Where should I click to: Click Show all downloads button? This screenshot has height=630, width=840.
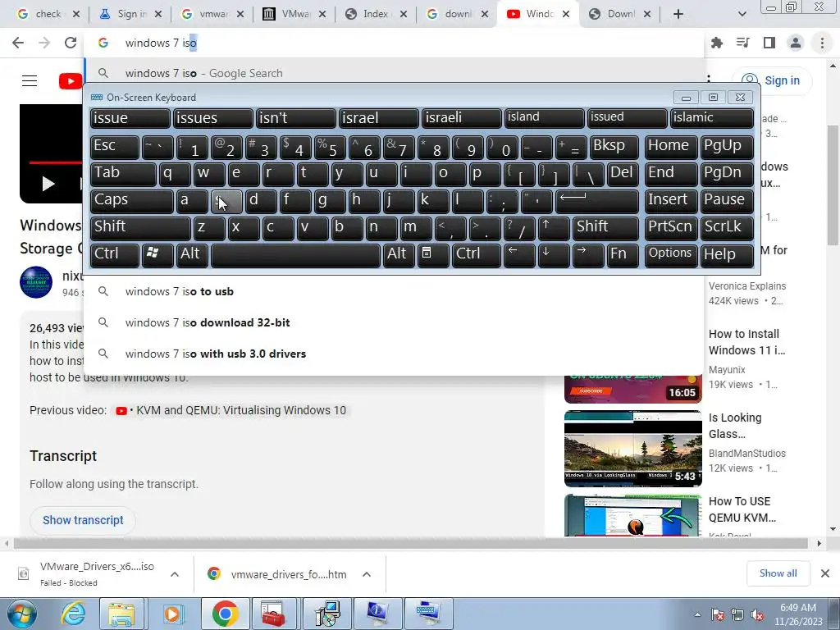tap(778, 573)
